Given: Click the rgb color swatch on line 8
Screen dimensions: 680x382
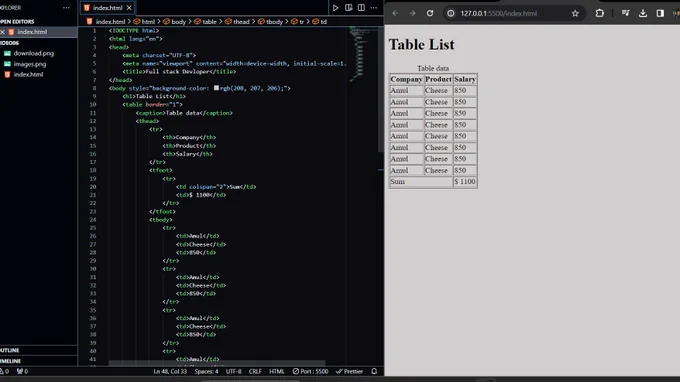Looking at the screenshot, I should tap(216, 88).
